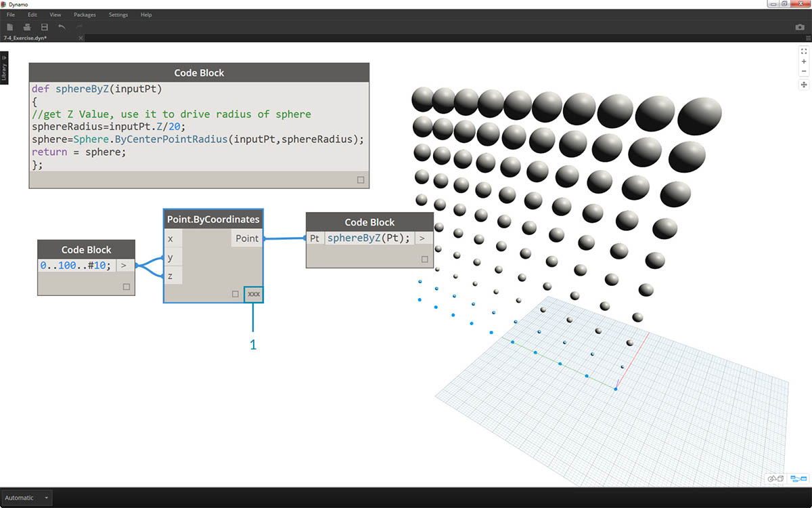Toggle preview box on Point.ByCoordinates node
The height and width of the screenshot is (508, 812).
235,294
